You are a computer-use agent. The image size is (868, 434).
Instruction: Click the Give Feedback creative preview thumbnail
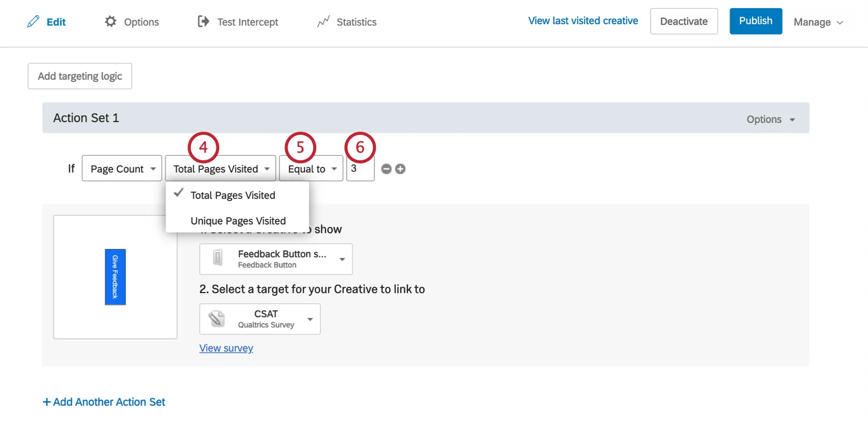[115, 277]
